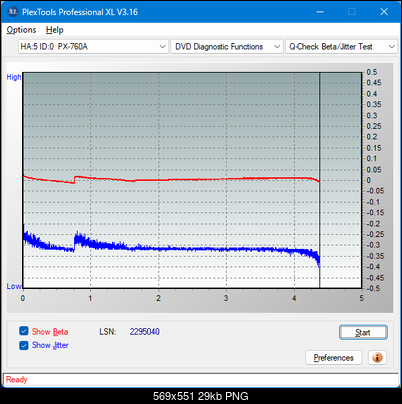Click the LSN label
The image size is (402, 404).
(x=108, y=332)
